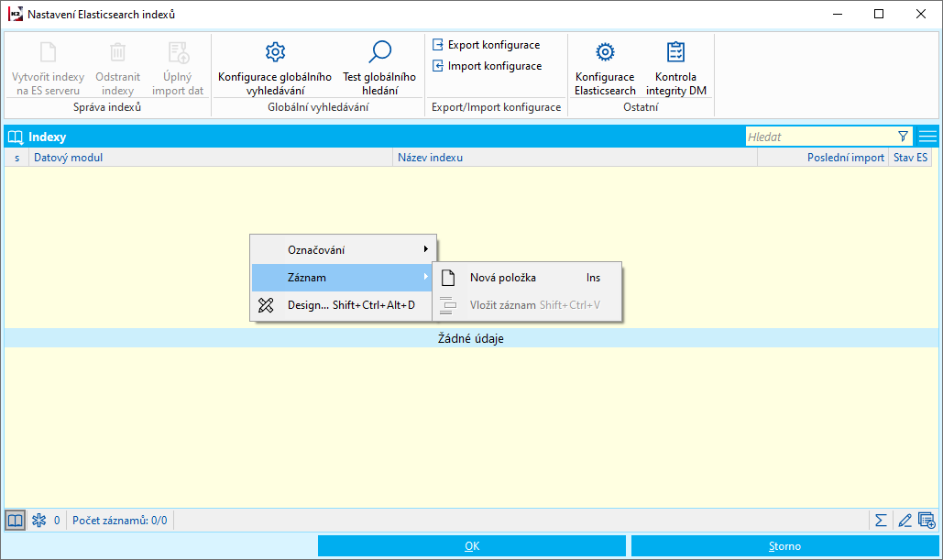943x560 pixels.
Task: Click Vložit záznam menu entry
Action: coord(527,305)
